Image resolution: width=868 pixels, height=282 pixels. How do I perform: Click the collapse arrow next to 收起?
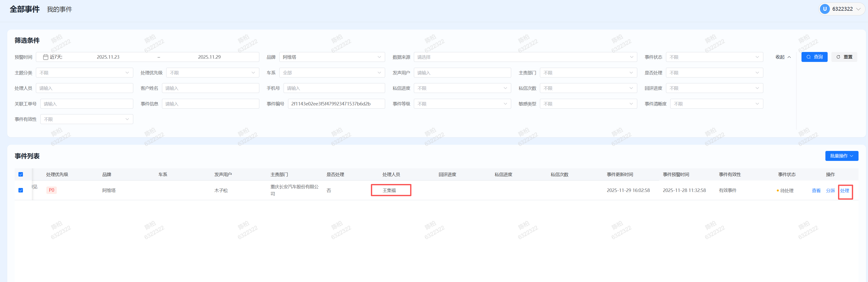pos(789,57)
